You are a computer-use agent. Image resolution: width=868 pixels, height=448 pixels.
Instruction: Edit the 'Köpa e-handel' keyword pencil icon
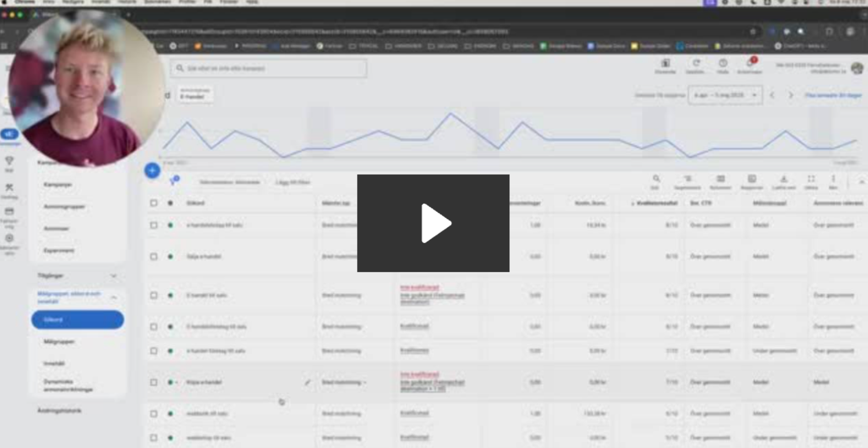pos(307,382)
